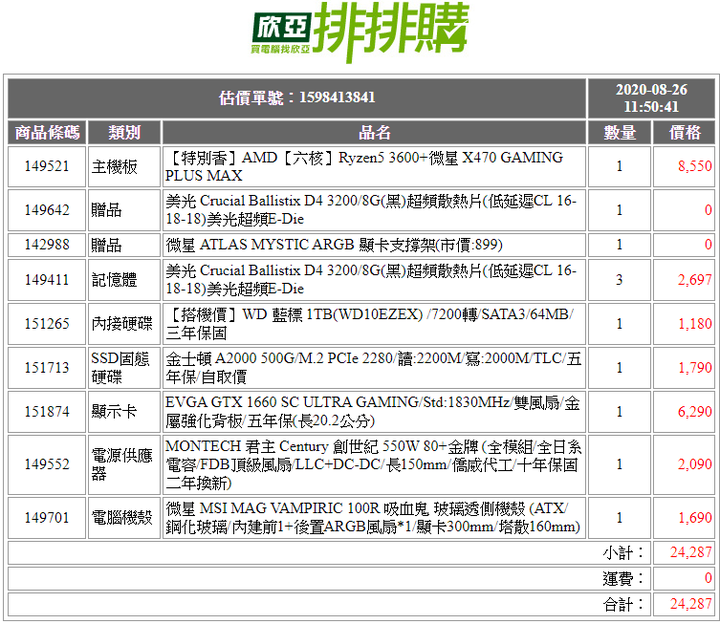
Task: Click the 欣亞 排排購 logo banner
Action: (x=360, y=32)
